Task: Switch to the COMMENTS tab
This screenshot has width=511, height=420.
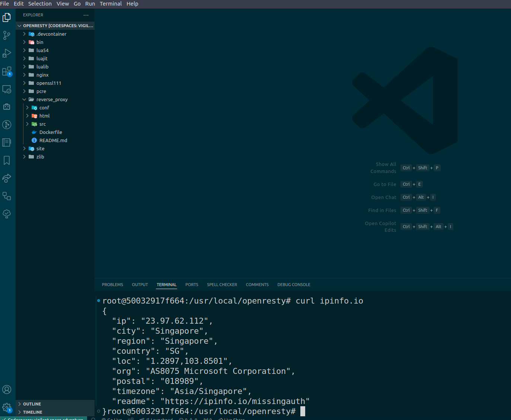Action: click(257, 285)
